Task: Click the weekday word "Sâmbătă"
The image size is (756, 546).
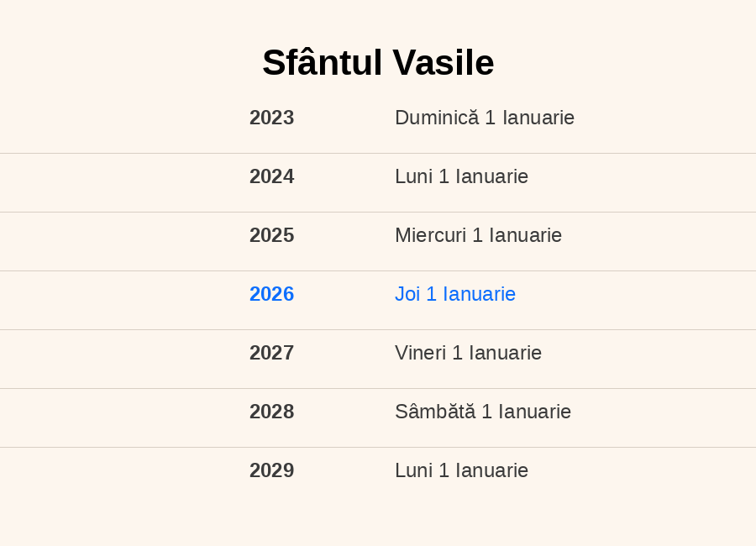Action: pyautogui.click(x=435, y=412)
